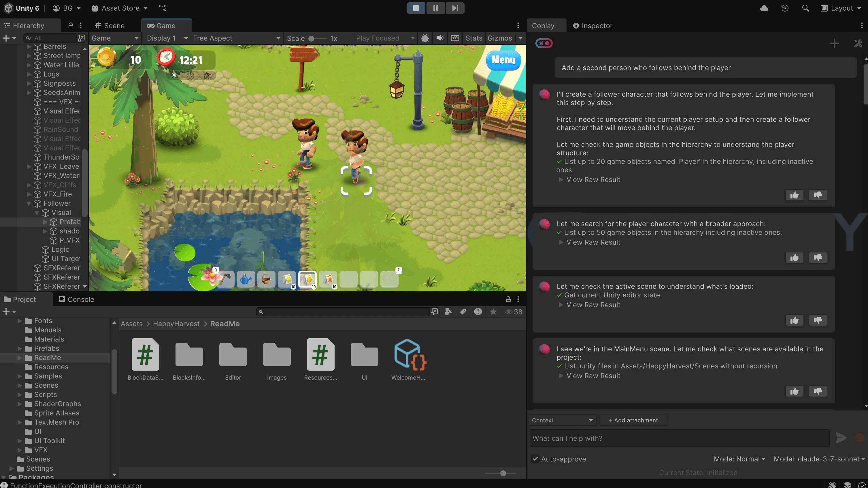The height and width of the screenshot is (488, 868).
Task: Expand the Prefabs folder in Project
Action: pos(20,348)
